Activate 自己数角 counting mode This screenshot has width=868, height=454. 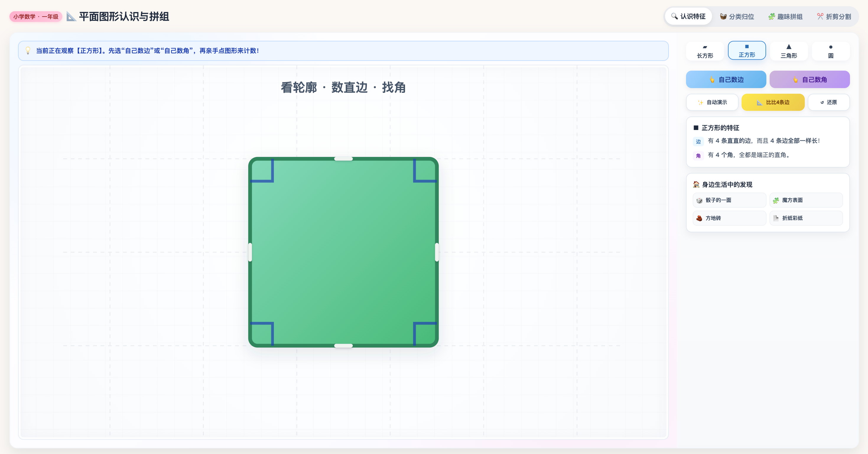pyautogui.click(x=810, y=79)
